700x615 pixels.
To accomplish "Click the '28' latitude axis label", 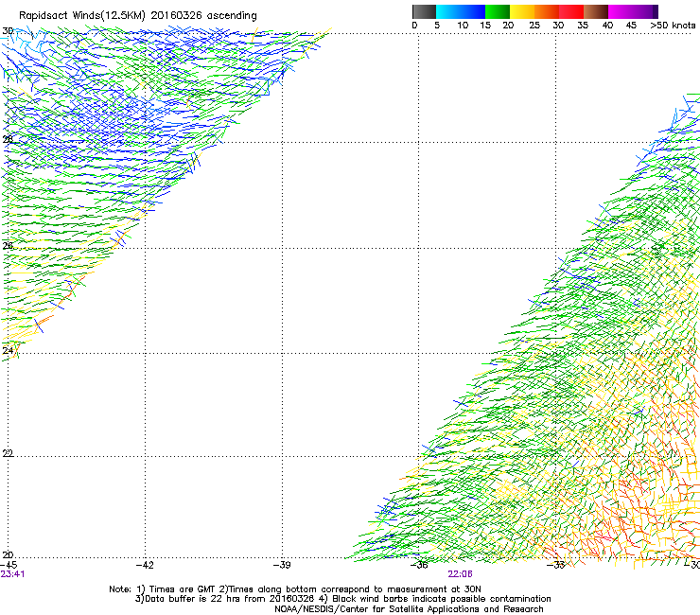I will pyautogui.click(x=8, y=139).
